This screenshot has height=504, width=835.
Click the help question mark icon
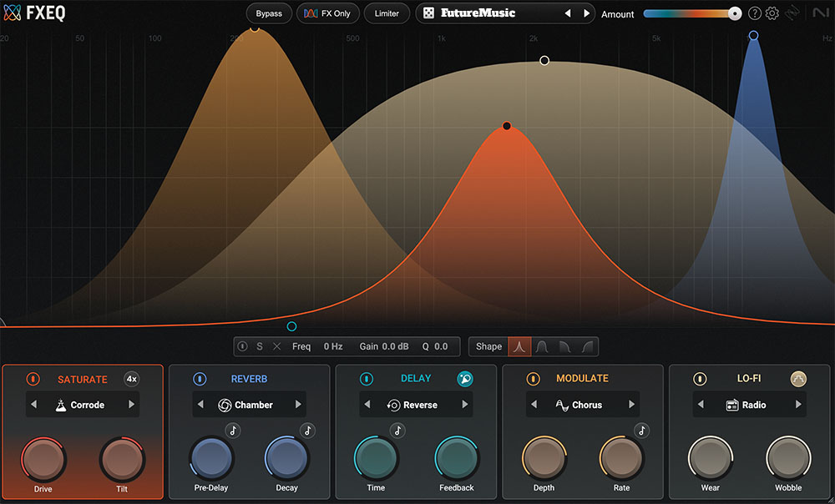click(x=753, y=13)
